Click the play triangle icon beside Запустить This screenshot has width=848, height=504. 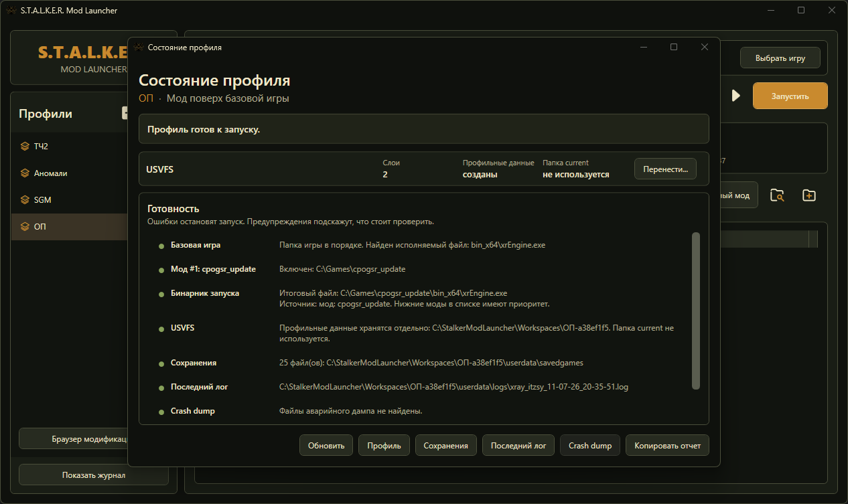click(x=736, y=96)
